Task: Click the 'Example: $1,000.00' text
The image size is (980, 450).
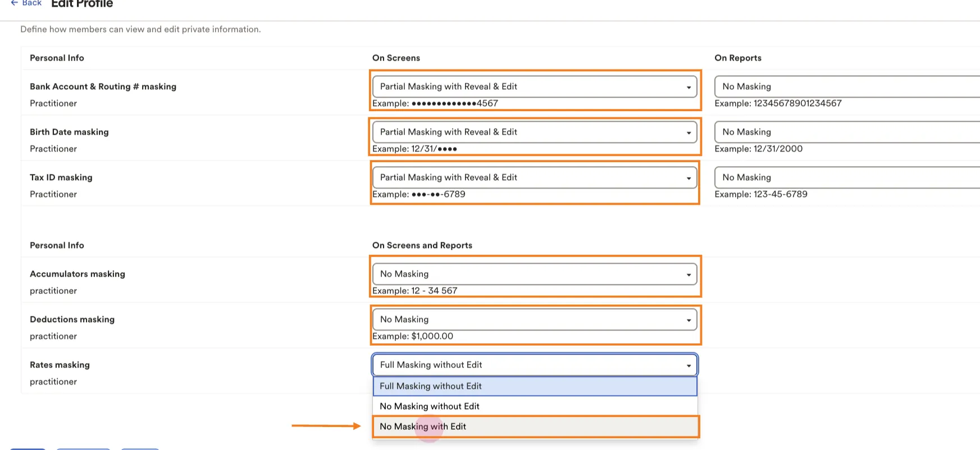Action: coord(413,336)
